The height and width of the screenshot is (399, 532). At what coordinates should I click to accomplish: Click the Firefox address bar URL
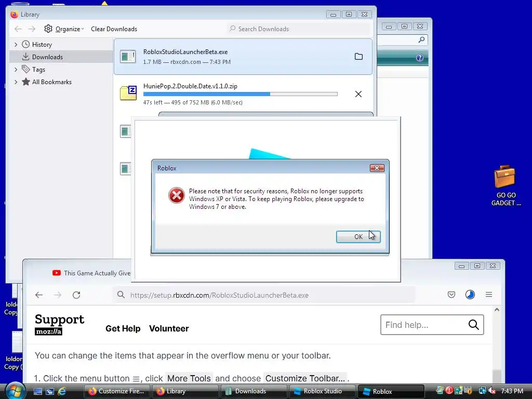219,295
